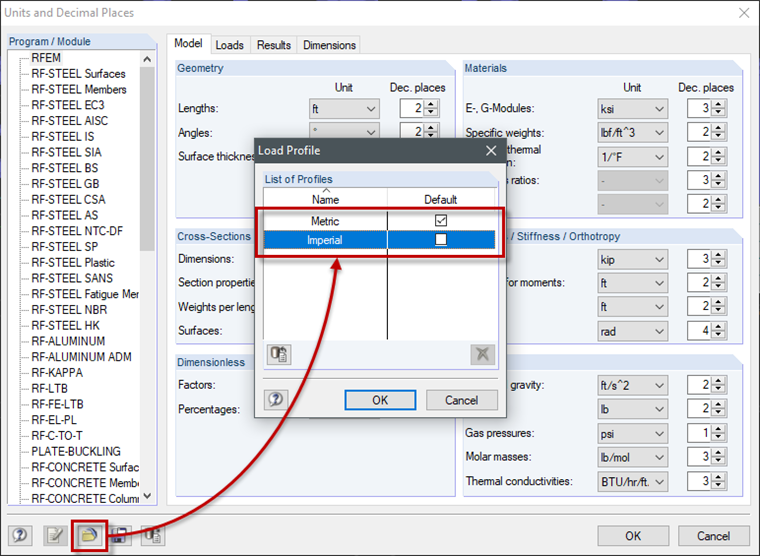Close the Units and Decimal Places window
The image size is (760, 556).
click(744, 13)
